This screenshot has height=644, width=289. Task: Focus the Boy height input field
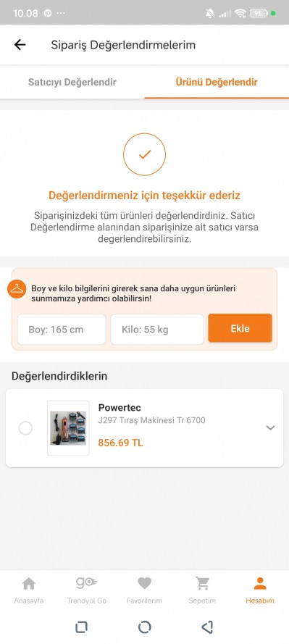coord(62,330)
